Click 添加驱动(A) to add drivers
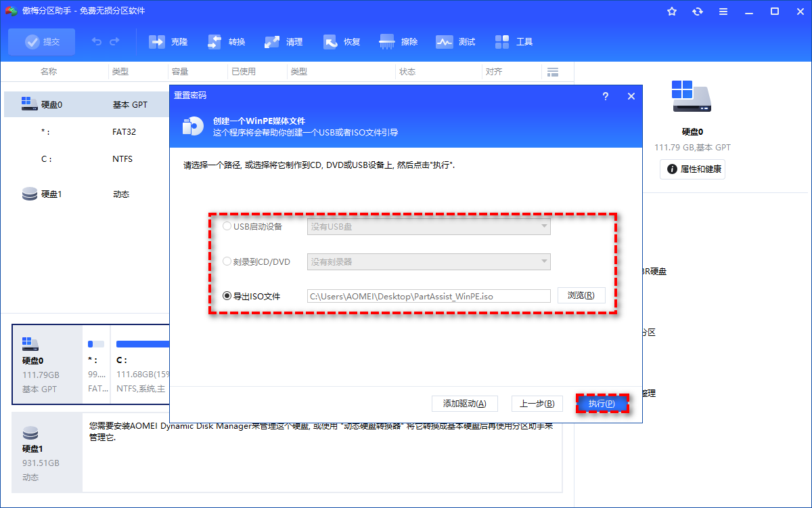The image size is (812, 508). [464, 403]
